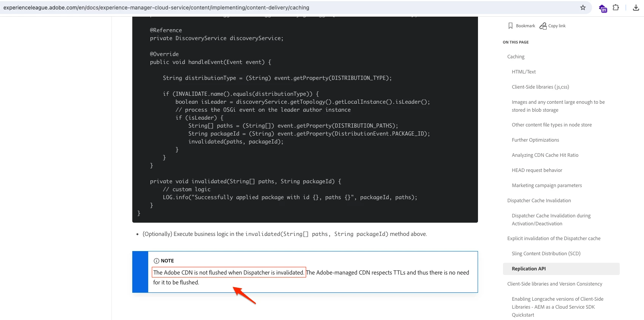Click the 'String packageId = (String)' code line
The height and width of the screenshot is (320, 644).
309,134
